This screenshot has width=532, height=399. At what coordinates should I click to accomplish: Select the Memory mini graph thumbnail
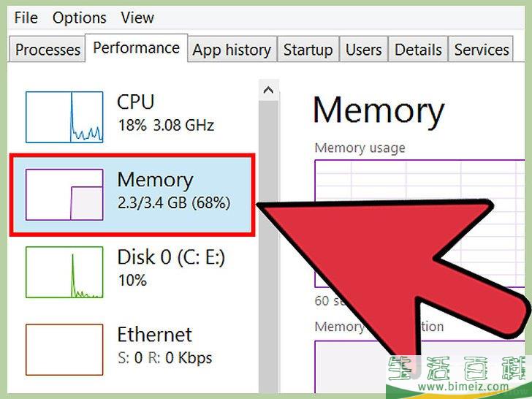click(64, 194)
